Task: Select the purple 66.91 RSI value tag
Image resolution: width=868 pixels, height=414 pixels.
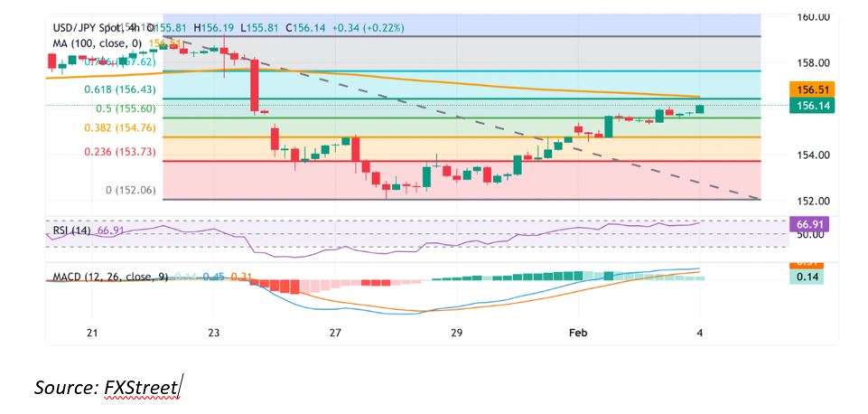Action: point(803,222)
